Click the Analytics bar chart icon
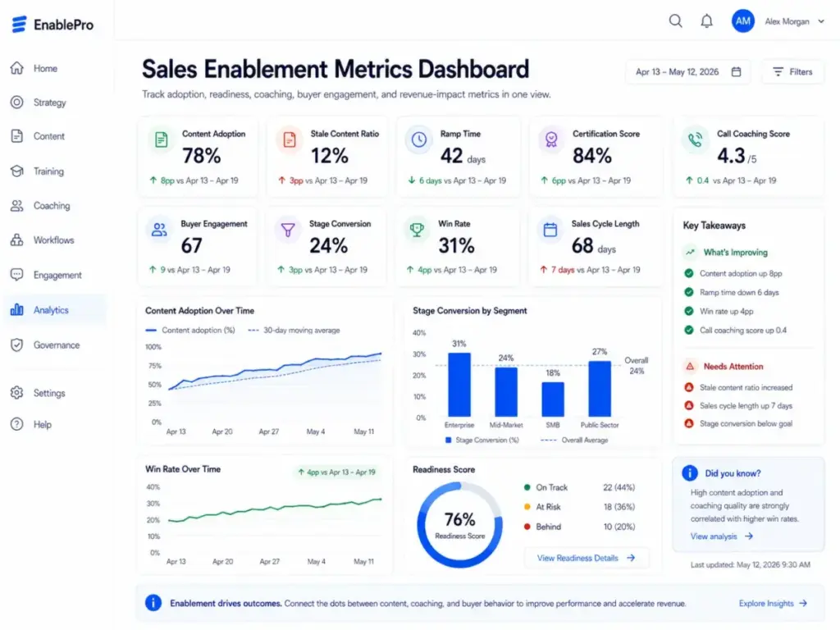 pos(16,309)
